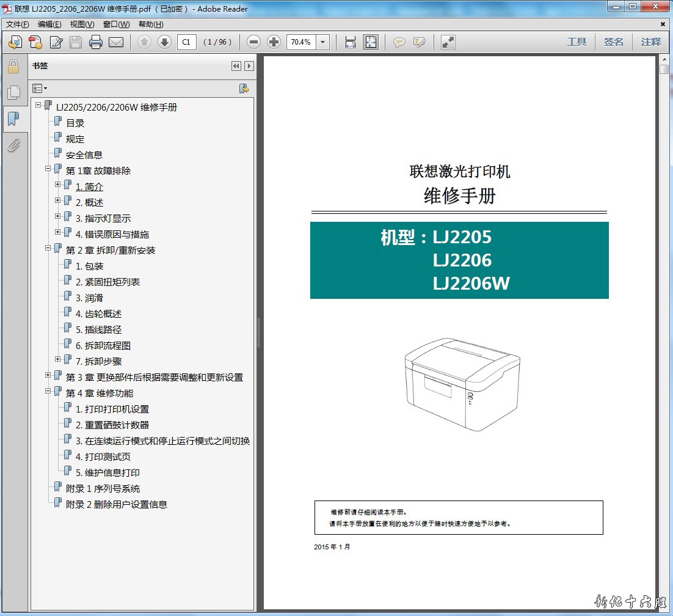Switch to full screen read mode

448,42
